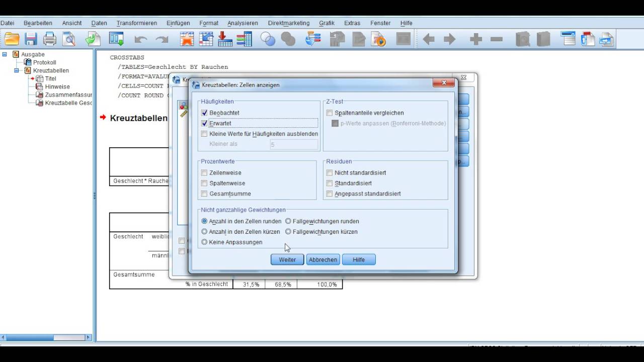Click the Demote right arrow icon
This screenshot has height=362, width=644.
pyautogui.click(x=449, y=39)
